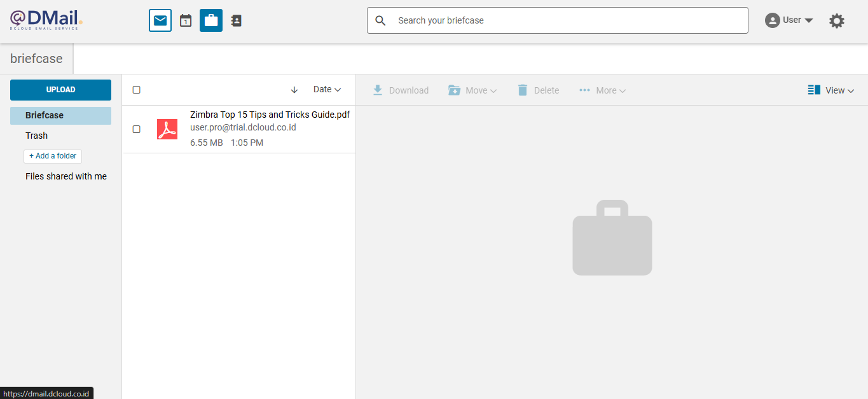Click the DMail logo
The width and height of the screenshot is (868, 399).
(46, 20)
